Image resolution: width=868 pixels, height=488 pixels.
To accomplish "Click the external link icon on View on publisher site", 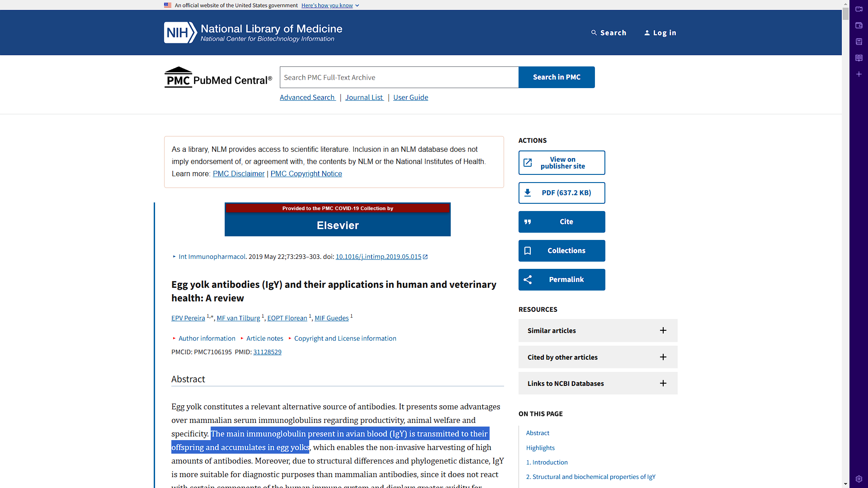I will click(528, 163).
